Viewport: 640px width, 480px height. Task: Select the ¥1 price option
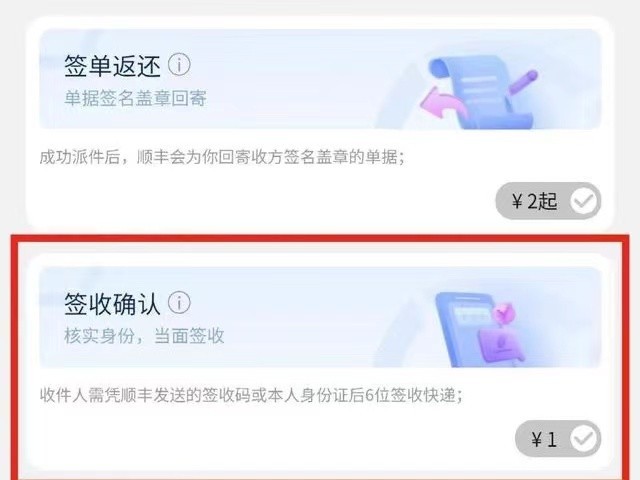coord(558,439)
